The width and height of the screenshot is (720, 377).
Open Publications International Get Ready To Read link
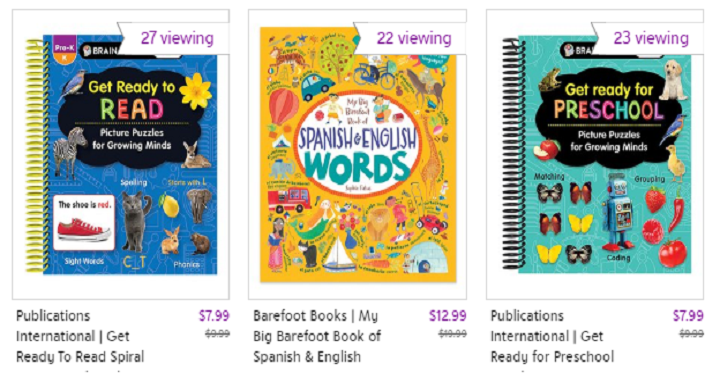pyautogui.click(x=80, y=336)
